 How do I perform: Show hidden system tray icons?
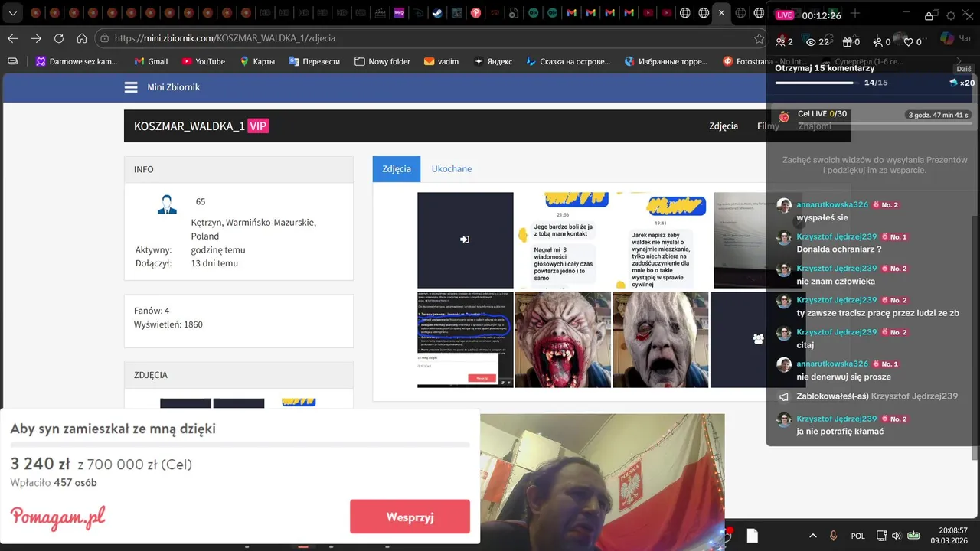click(x=813, y=536)
